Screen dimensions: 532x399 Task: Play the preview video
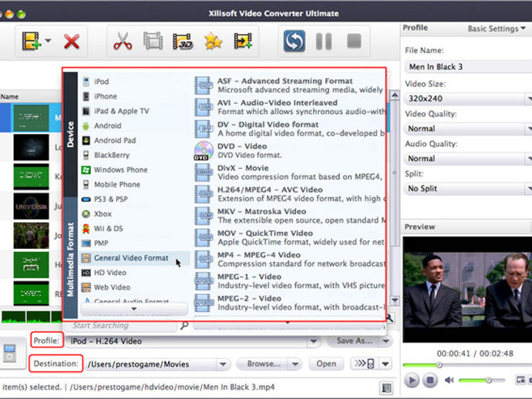[412, 380]
